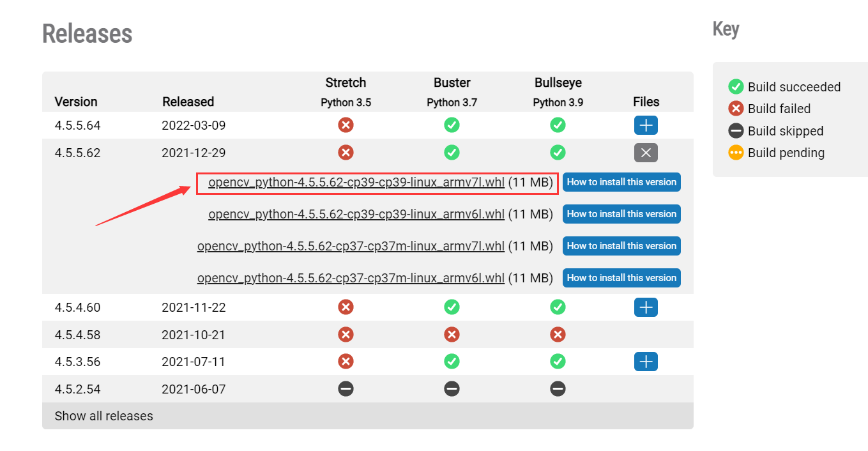The height and width of the screenshot is (451, 868).
Task: Click the Buster Python 3.7 column header
Action: 452,92
